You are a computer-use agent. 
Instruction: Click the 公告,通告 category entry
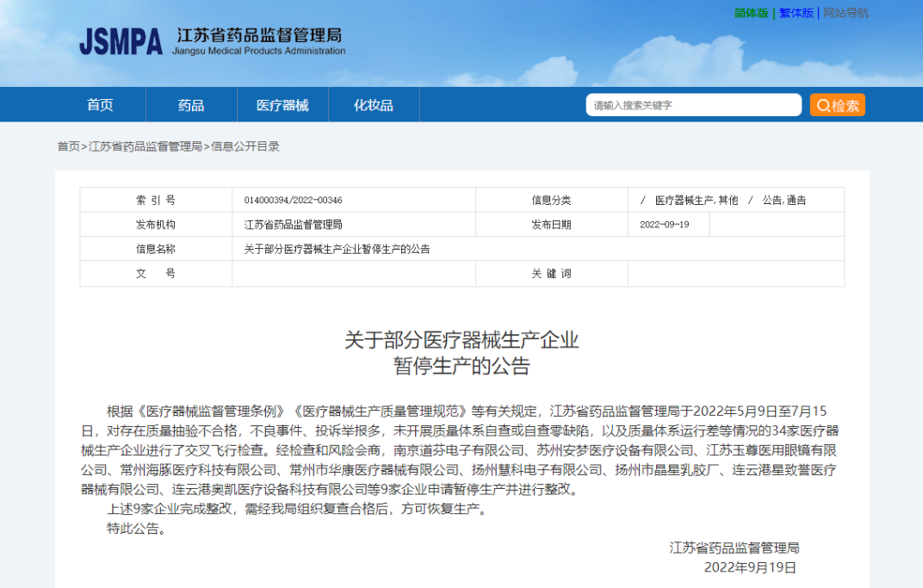click(x=784, y=201)
